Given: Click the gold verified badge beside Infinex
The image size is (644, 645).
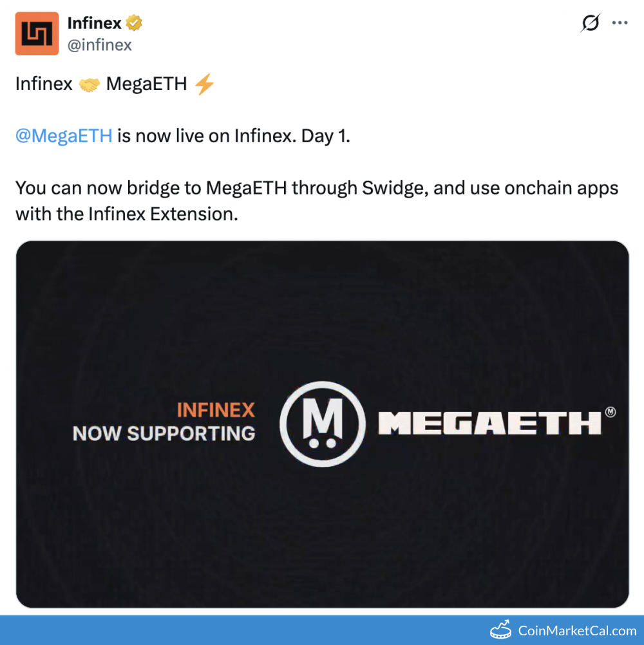Looking at the screenshot, I should click(x=134, y=24).
